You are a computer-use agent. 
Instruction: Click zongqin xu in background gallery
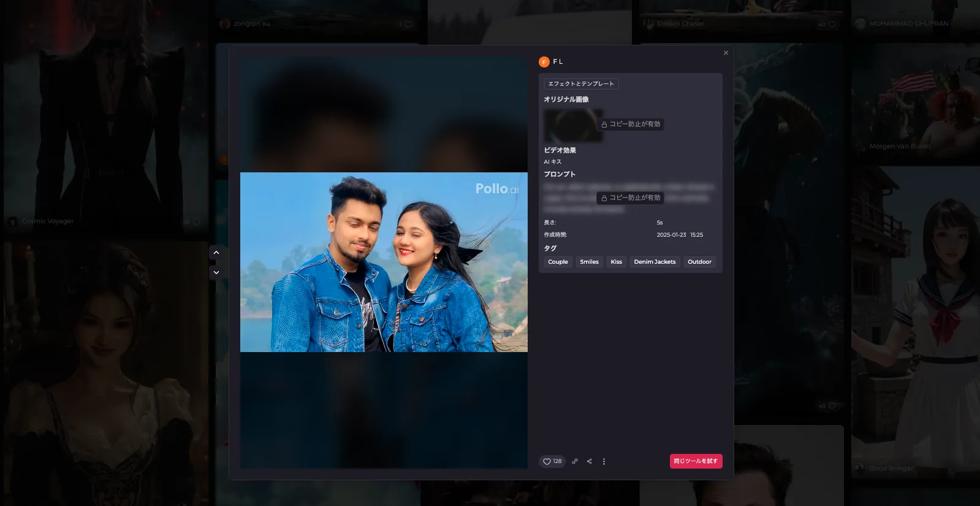click(251, 23)
